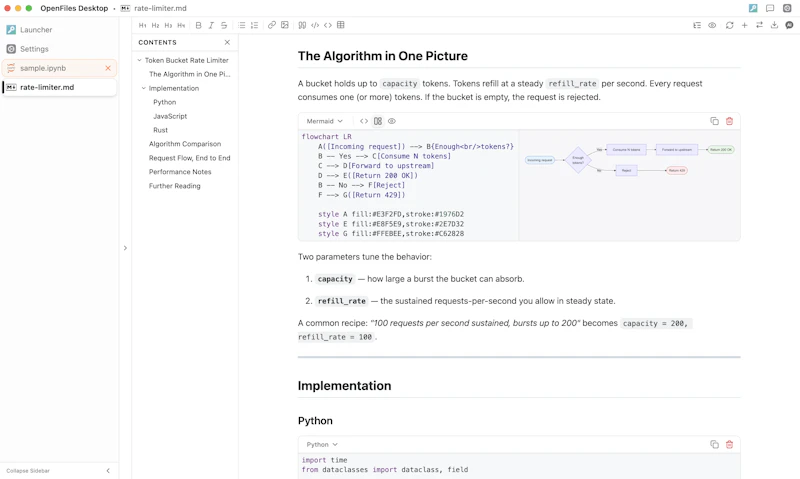Apply Heading 3 formatting
The width and height of the screenshot is (800, 479).
point(168,25)
